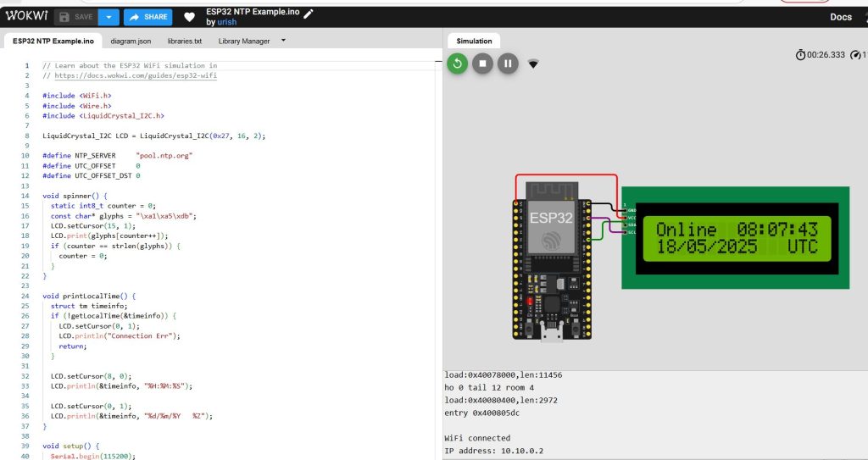Expand the file tabs dropdown arrow
The width and height of the screenshot is (868, 460).
[x=283, y=41]
